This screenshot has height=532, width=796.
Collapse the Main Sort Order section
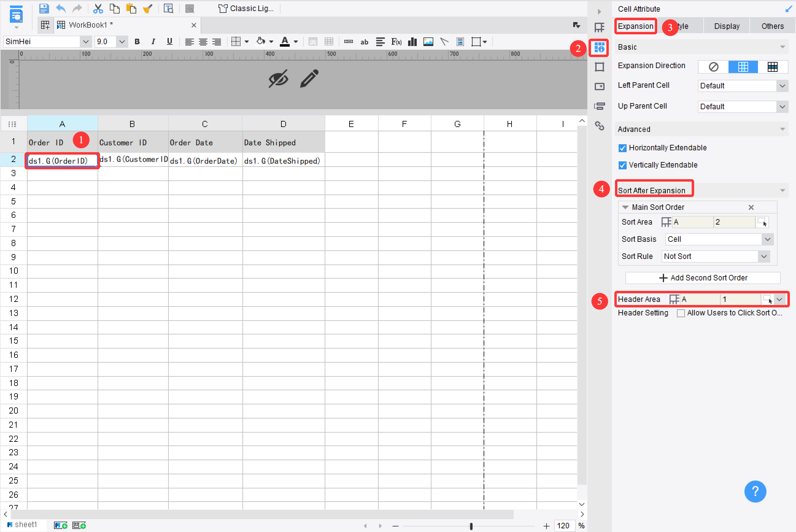(x=625, y=207)
